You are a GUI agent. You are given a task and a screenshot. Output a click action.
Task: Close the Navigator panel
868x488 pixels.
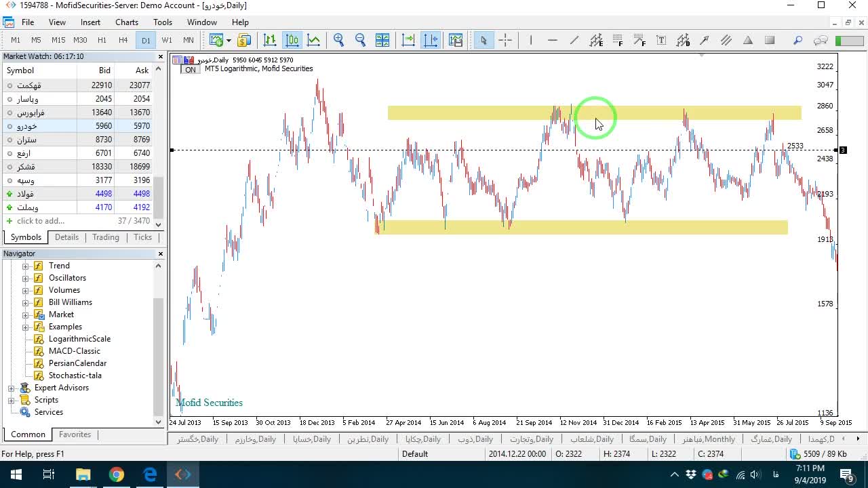[x=161, y=253]
